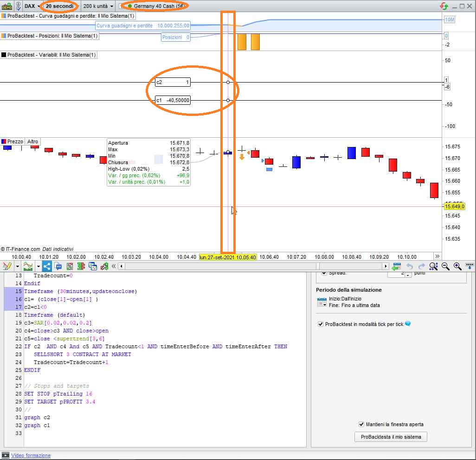Click the c2 variable value box
This screenshot has height=460, width=476.
(x=173, y=82)
